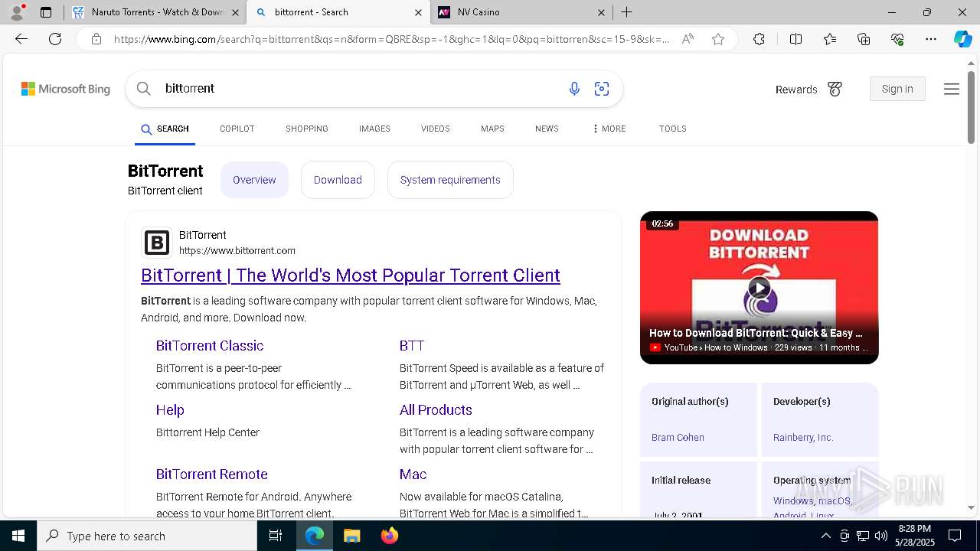Open Browser essentials heart icon

(x=897, y=39)
